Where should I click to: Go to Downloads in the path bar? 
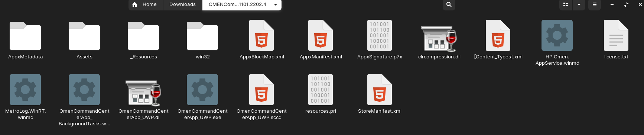(182, 4)
